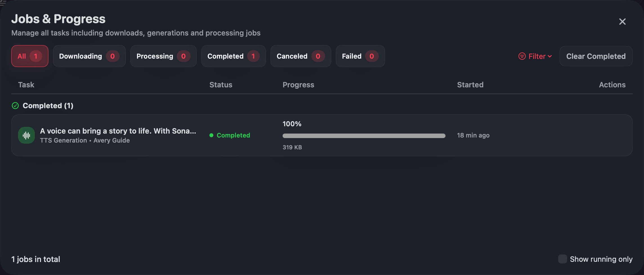Click the Clear Completed button
The height and width of the screenshot is (275, 644).
pos(596,56)
